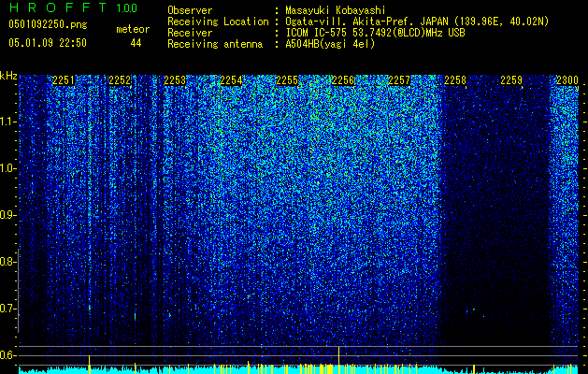588x374 pixels.
Task: Click the 2256 time marker
Action: pyautogui.click(x=343, y=80)
